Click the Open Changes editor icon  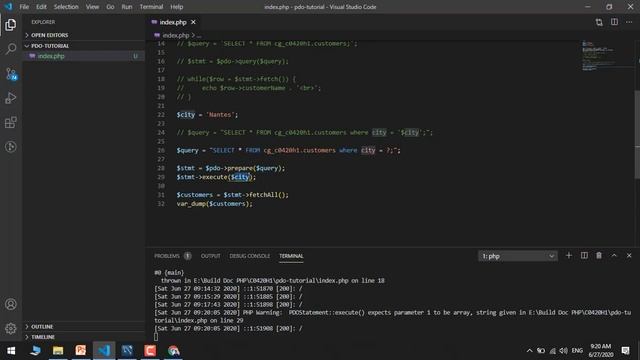tap(599, 22)
